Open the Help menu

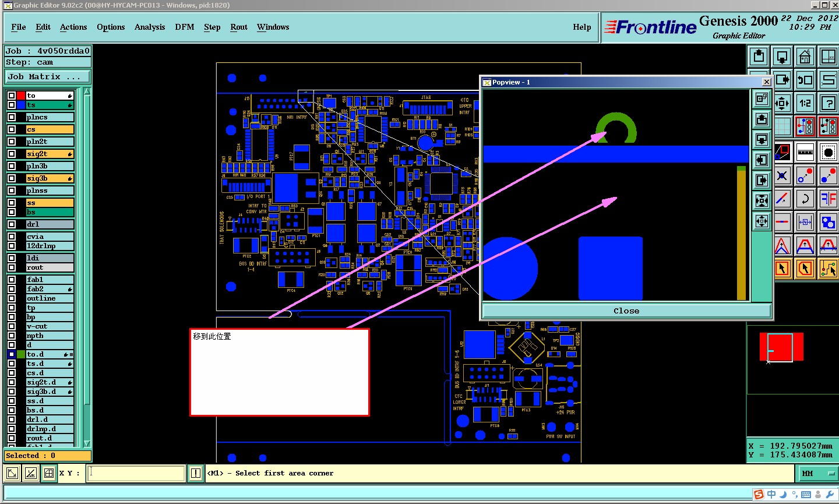582,27
